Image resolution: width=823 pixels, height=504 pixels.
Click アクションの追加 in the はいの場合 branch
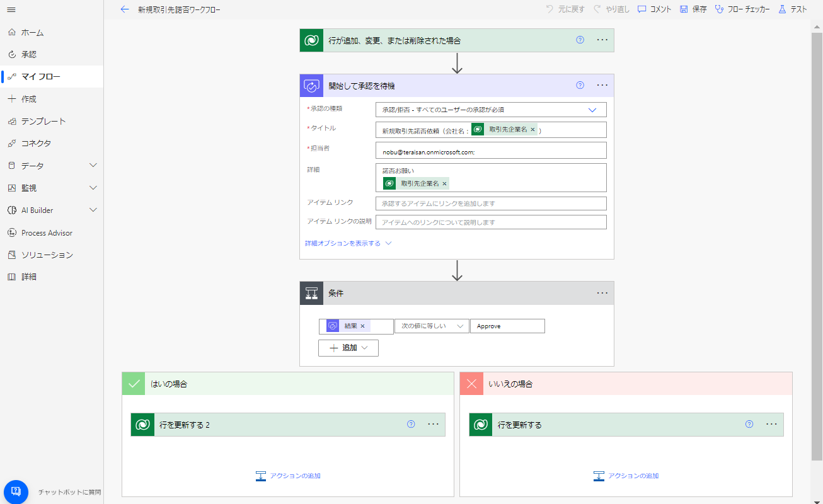288,476
